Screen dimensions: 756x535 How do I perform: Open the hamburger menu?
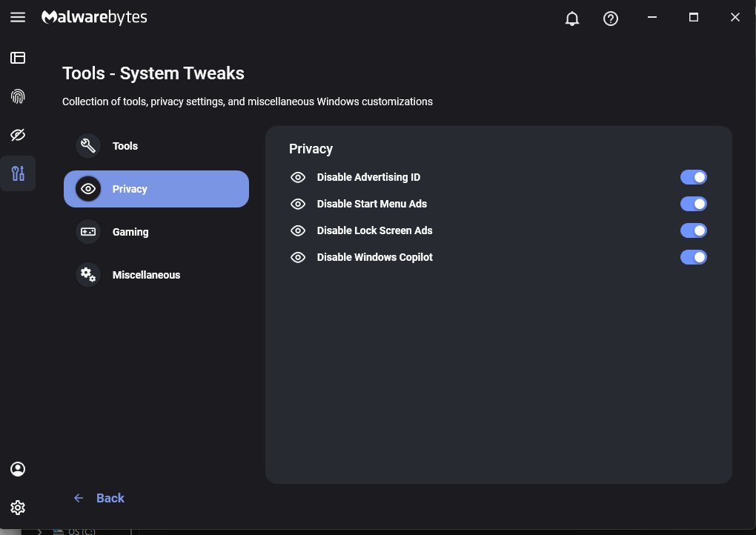click(18, 17)
